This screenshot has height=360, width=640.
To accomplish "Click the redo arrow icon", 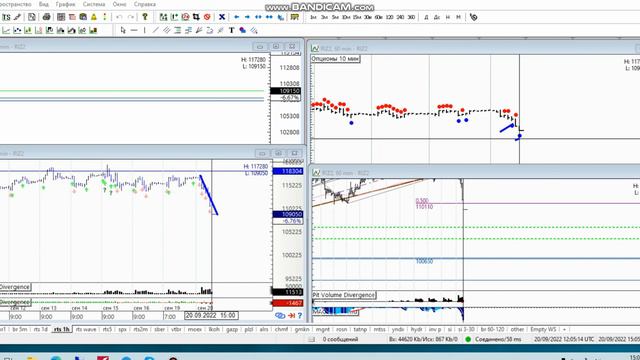I will pos(131,17).
